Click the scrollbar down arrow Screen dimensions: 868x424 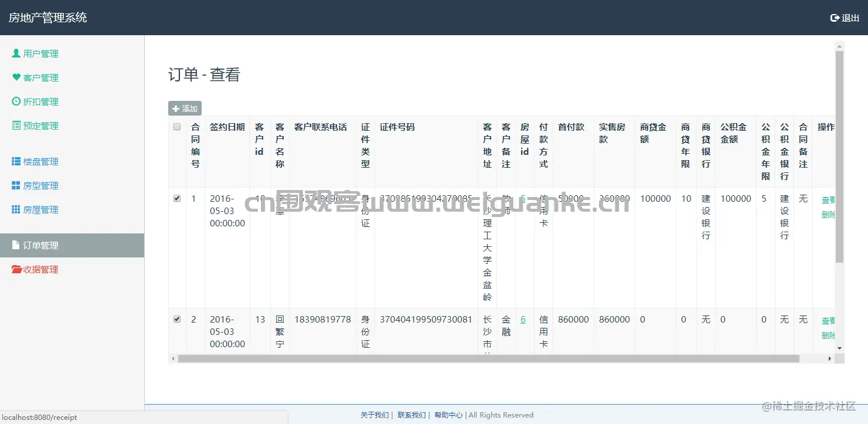[839, 348]
